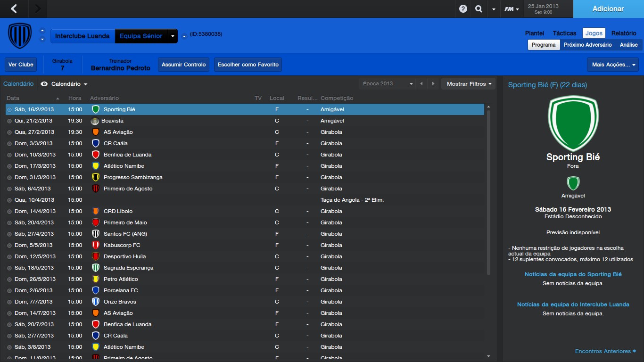Go back with the left arrow
The width and height of the screenshot is (644, 362).
point(14,8)
